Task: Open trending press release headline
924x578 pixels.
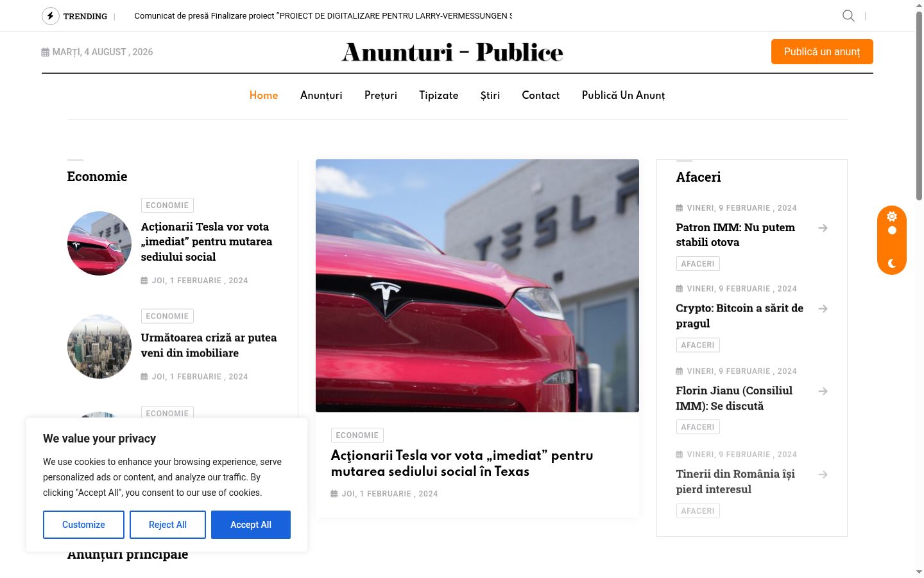Action: pos(323,16)
